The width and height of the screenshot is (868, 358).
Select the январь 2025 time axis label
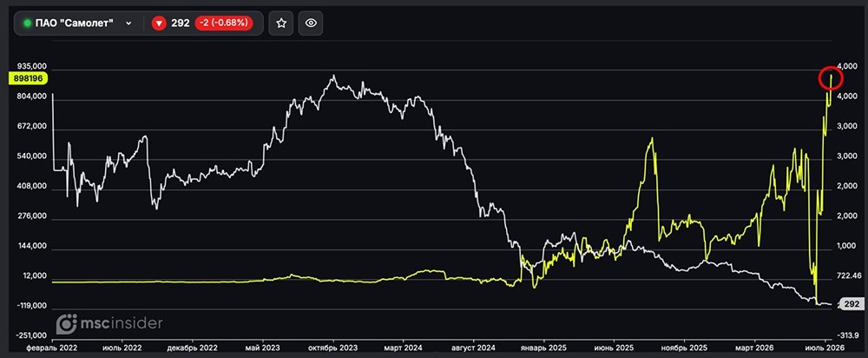(544, 348)
